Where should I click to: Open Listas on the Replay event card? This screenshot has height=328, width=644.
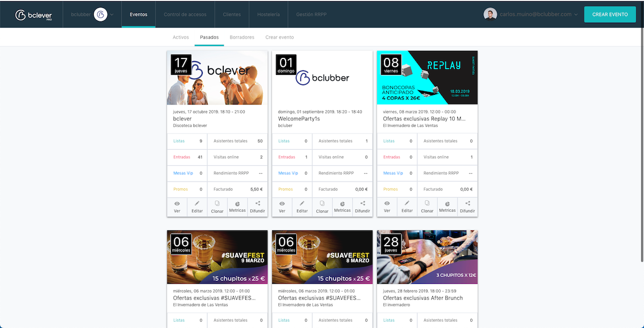[389, 141]
